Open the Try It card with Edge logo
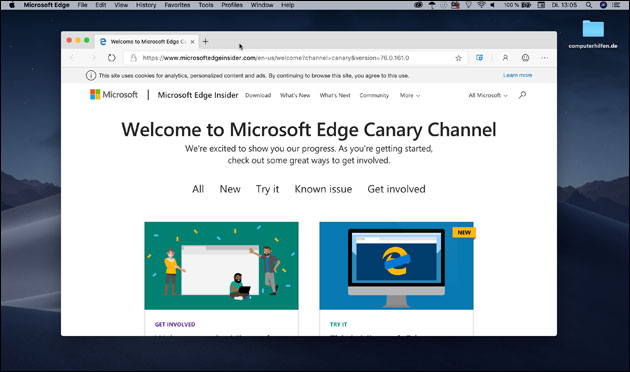 pos(396,266)
